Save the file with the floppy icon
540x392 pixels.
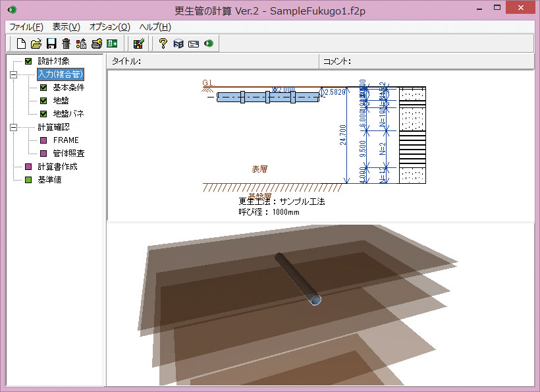click(51, 43)
